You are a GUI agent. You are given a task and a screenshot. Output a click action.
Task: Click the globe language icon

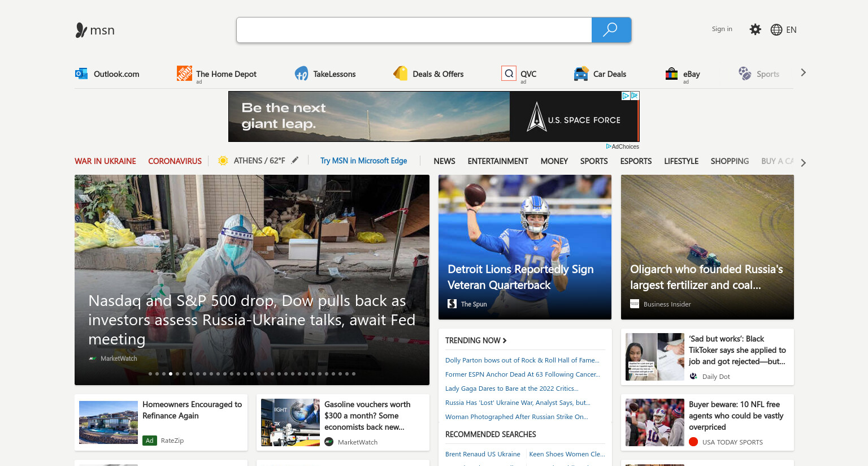pos(776,30)
